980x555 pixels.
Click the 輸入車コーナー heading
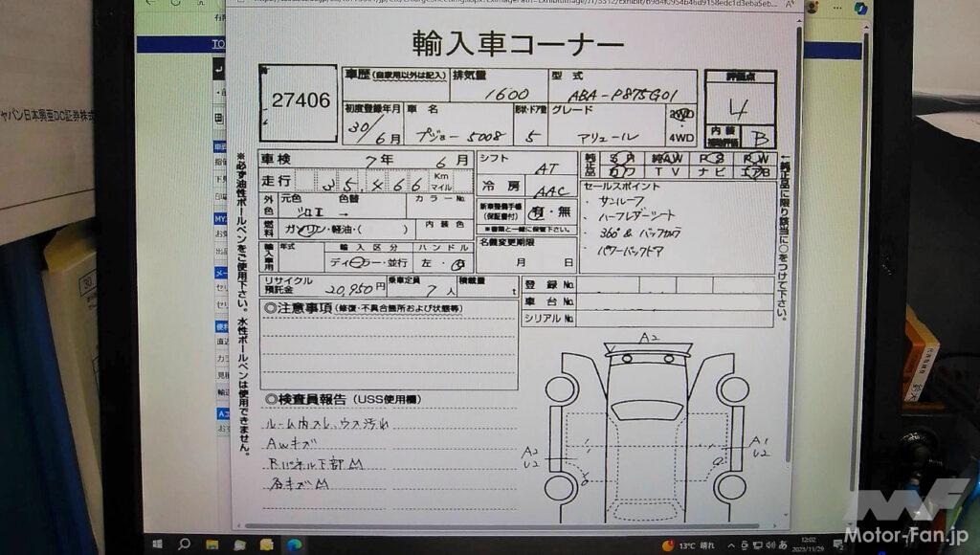pyautogui.click(x=518, y=44)
